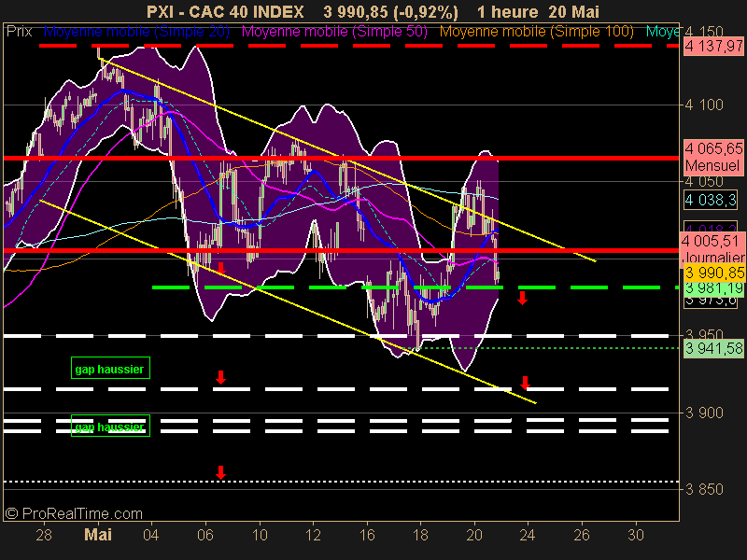Select the 12 date tick on time axis
Screen dimensions: 747x560
click(313, 535)
